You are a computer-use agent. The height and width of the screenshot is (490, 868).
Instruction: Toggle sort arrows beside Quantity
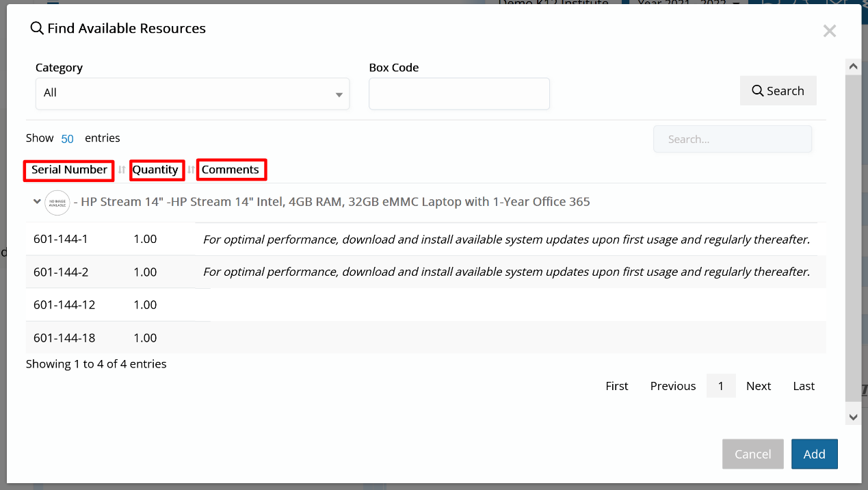click(191, 170)
